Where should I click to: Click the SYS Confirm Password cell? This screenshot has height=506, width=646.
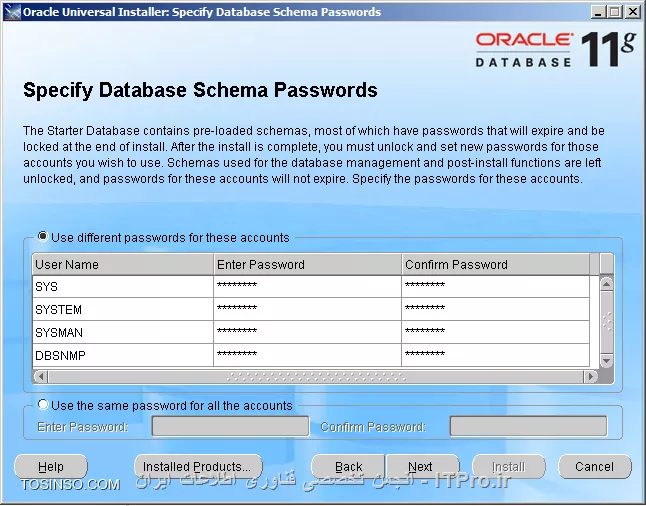pyautogui.click(x=495, y=286)
